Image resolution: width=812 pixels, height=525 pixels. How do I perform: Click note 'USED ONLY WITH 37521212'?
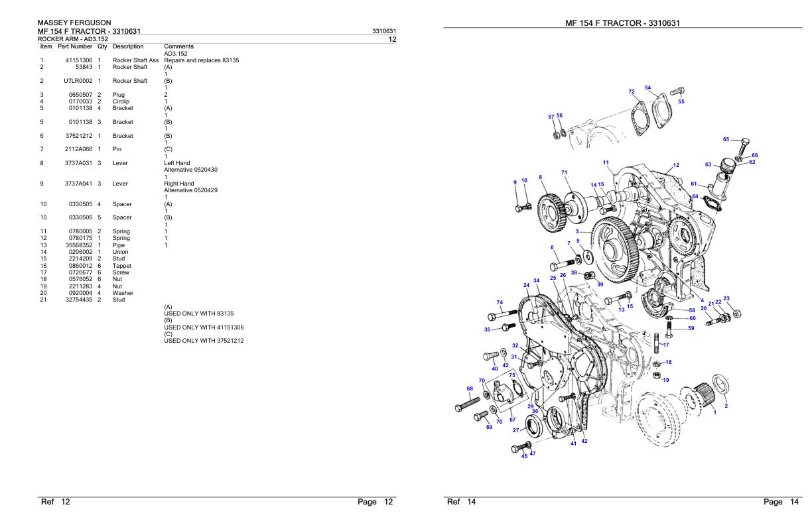point(204,341)
